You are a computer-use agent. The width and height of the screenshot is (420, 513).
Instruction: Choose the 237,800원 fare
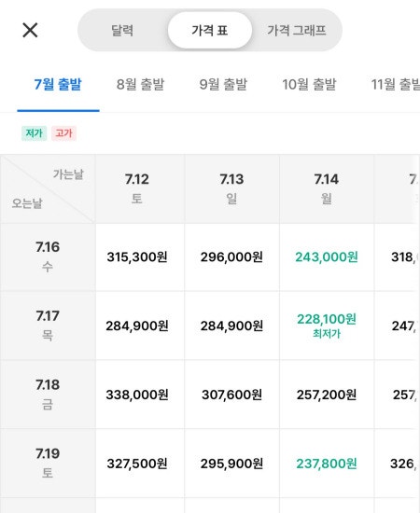pos(327,464)
